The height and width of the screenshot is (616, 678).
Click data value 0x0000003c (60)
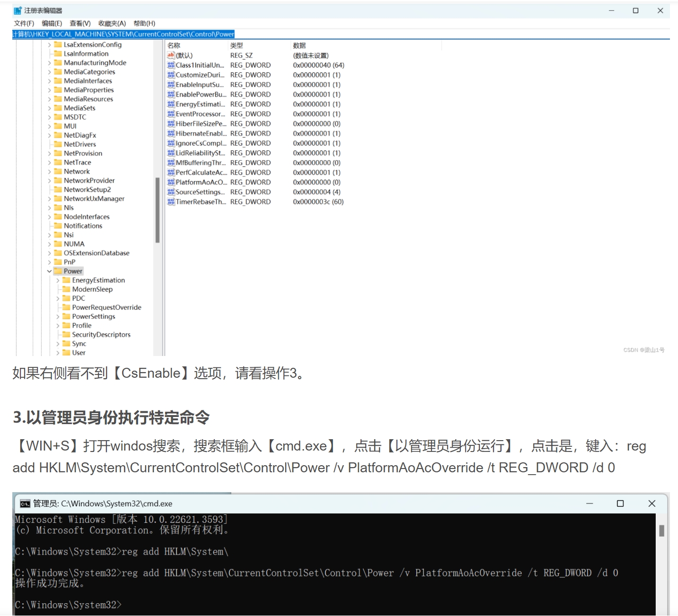tap(318, 202)
